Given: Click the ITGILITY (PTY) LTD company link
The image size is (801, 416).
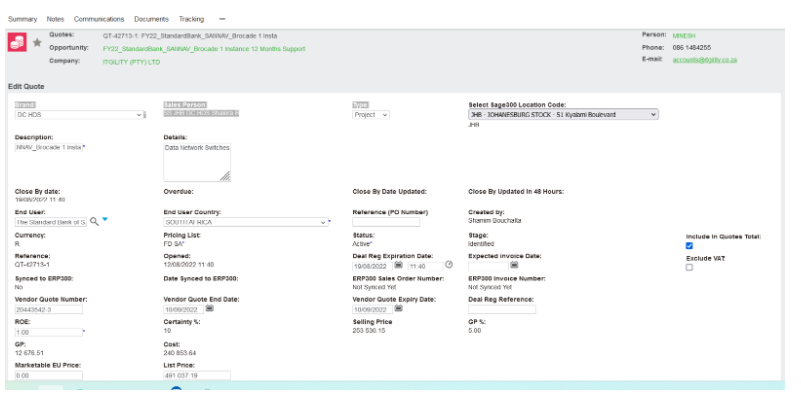Looking at the screenshot, I should (132, 61).
